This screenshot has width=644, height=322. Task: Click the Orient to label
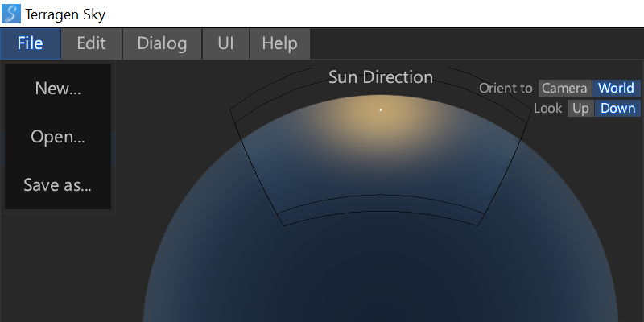pos(506,89)
